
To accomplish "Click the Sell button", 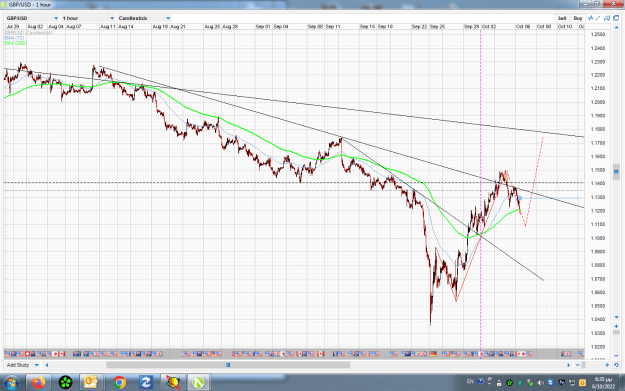I will click(562, 18).
